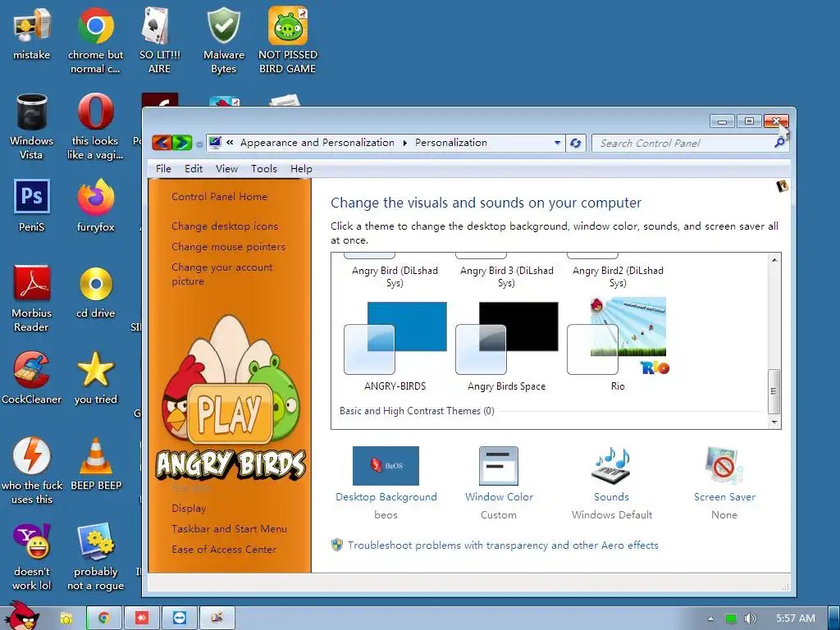Select the 'mistake' desktop icon
Viewport: 840px width, 630px height.
[32, 33]
